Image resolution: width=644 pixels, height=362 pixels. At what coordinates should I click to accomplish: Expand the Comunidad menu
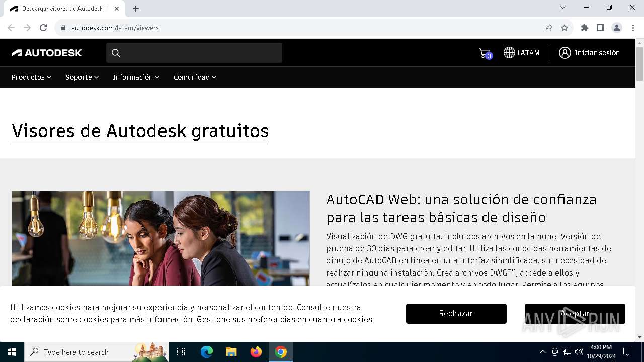click(x=195, y=77)
